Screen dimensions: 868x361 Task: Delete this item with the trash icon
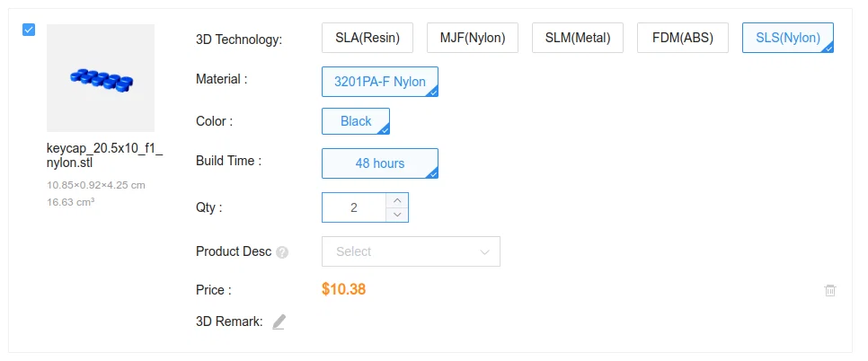pyautogui.click(x=830, y=290)
